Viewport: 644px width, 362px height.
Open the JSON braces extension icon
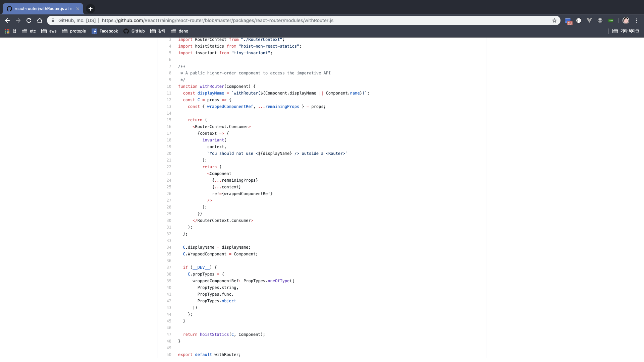click(579, 20)
